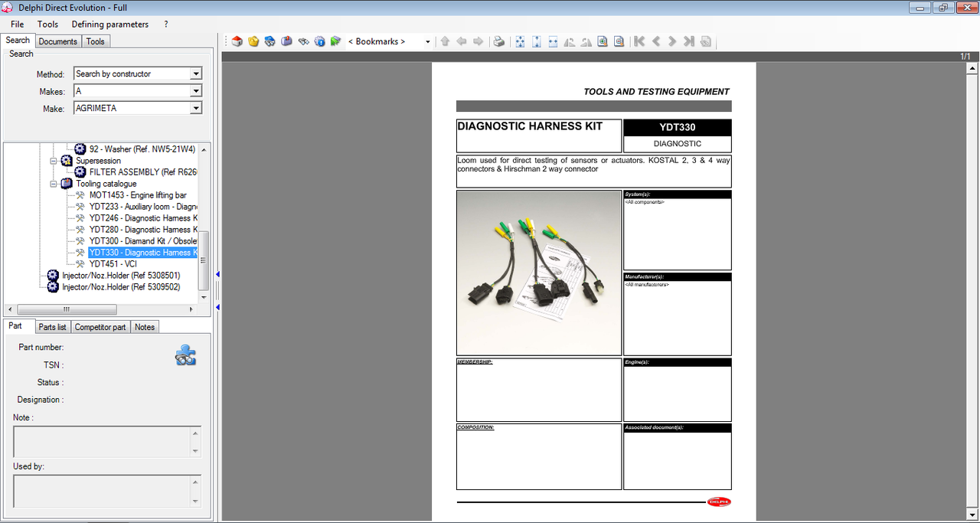
Task: Open the Make AGRIMETA dropdown arrow
Action: coord(196,108)
